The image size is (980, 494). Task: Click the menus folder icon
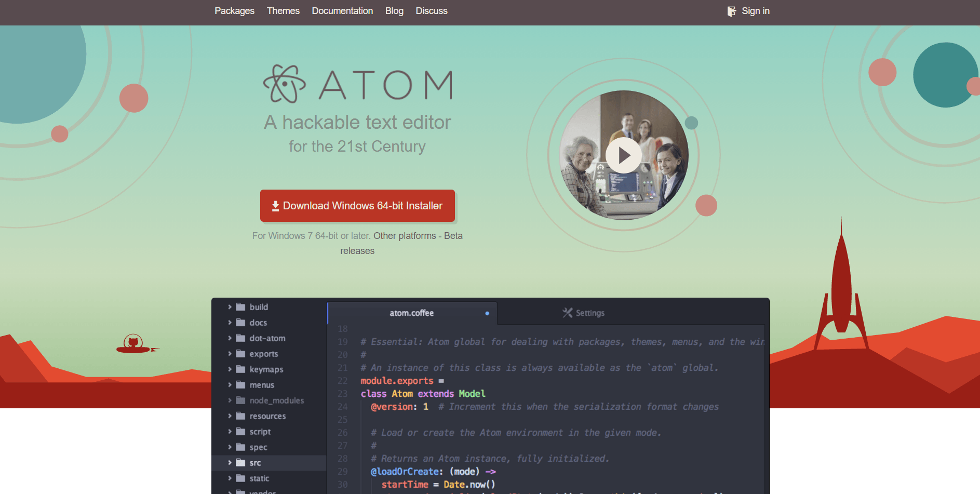pyautogui.click(x=240, y=385)
